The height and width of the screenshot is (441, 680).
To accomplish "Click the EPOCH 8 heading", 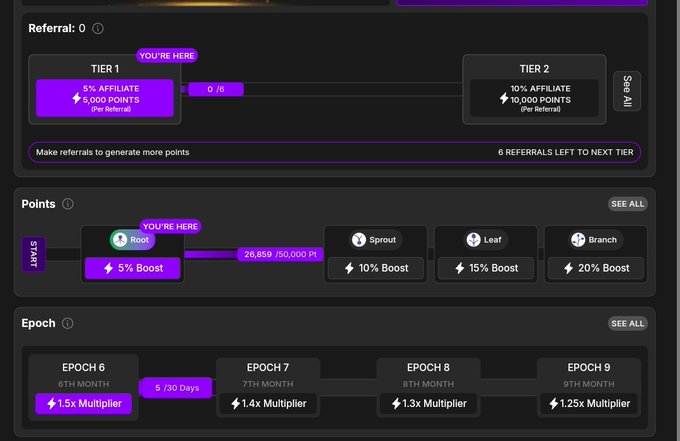I will click(428, 368).
